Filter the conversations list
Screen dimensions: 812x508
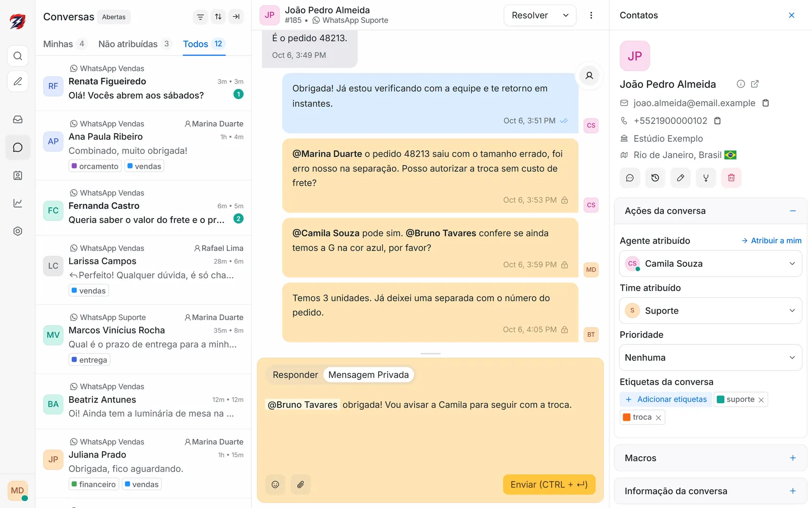point(200,17)
